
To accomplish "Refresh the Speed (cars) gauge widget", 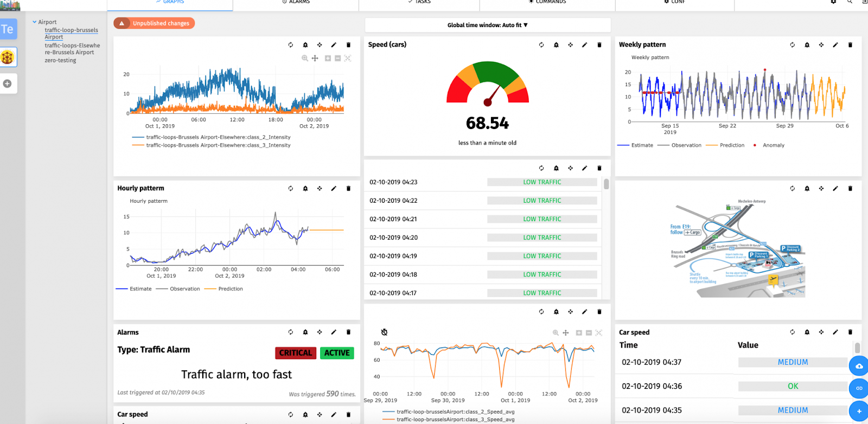I will [541, 45].
